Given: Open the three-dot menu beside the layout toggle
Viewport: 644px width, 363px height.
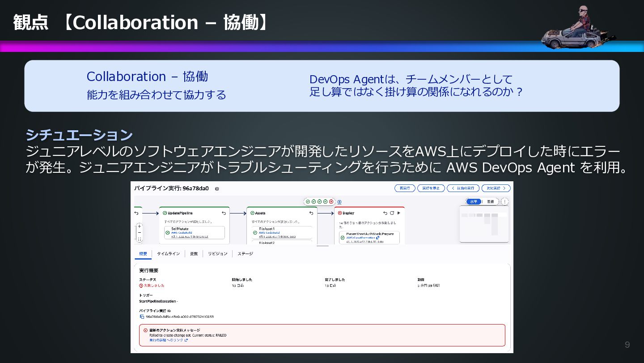Looking at the screenshot, I should [x=505, y=201].
